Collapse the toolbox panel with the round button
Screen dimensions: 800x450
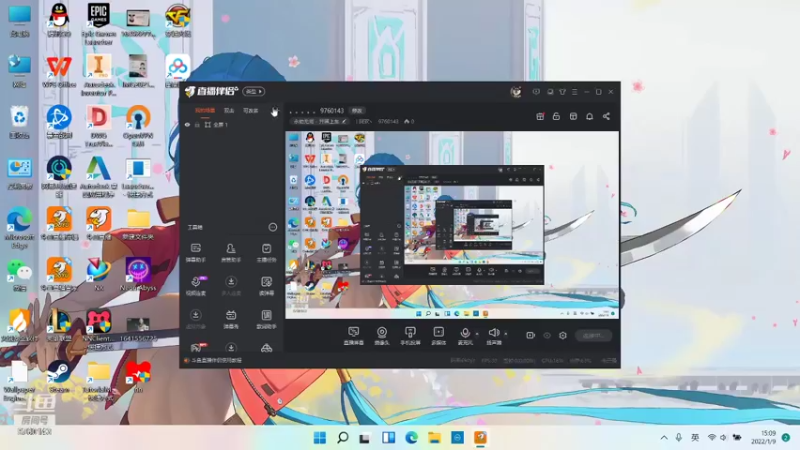(272, 227)
